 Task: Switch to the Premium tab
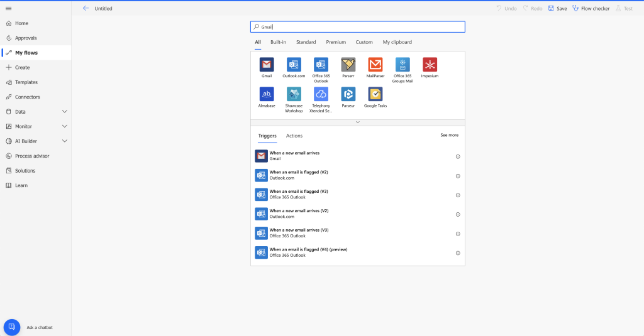pos(336,42)
